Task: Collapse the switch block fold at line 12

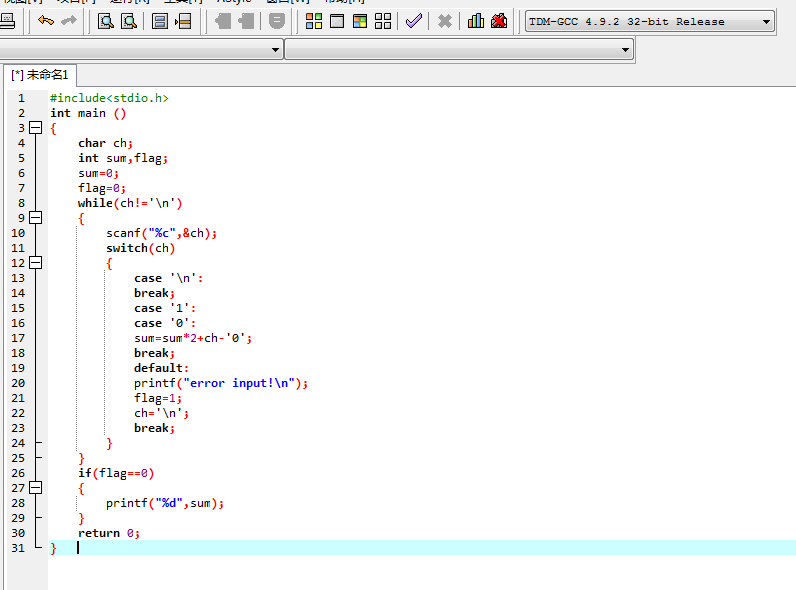Action: point(36,263)
